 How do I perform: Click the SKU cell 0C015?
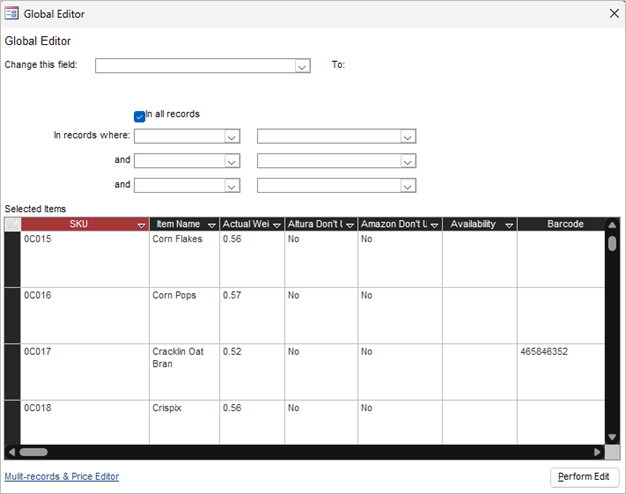pyautogui.click(x=85, y=259)
